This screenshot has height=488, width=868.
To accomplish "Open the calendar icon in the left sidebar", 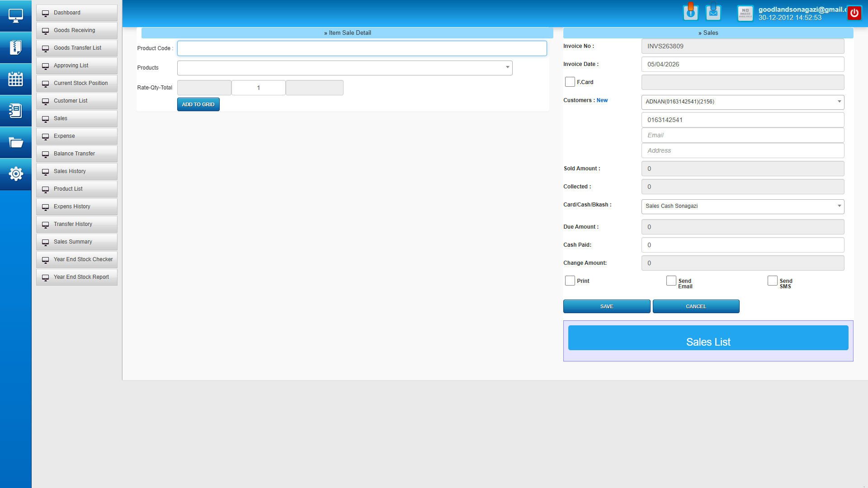I will (x=16, y=79).
